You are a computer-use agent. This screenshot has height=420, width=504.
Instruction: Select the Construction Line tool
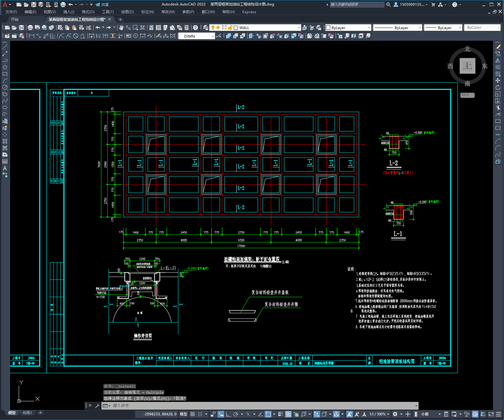5,54
